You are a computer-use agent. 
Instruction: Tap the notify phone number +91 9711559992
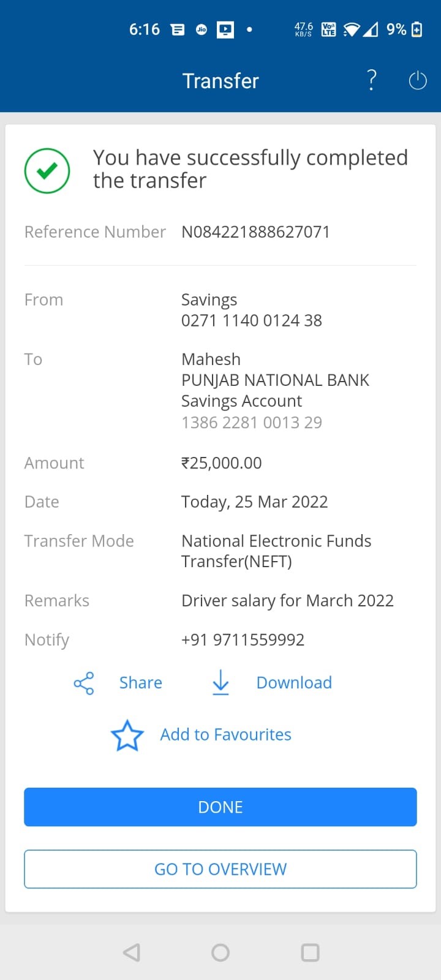point(243,640)
